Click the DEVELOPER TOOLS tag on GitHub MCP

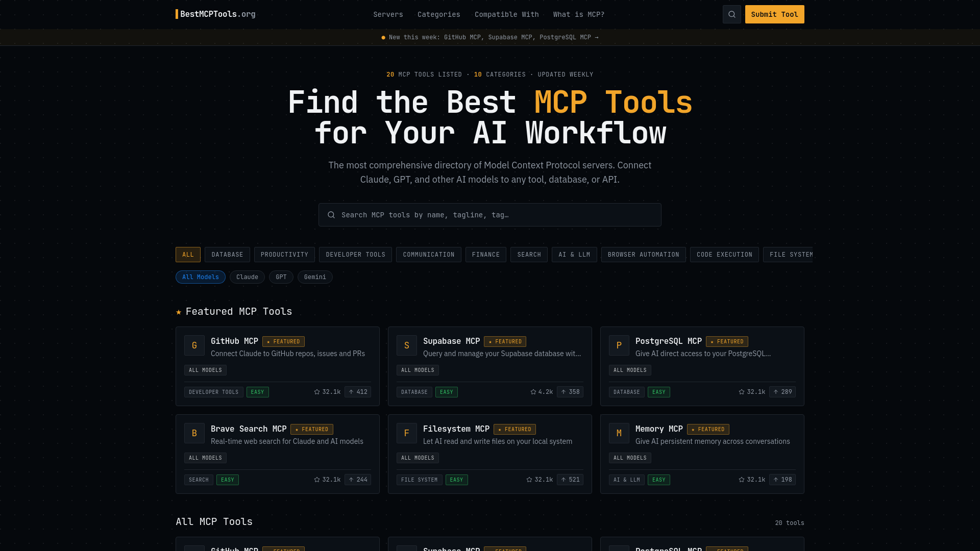pyautogui.click(x=213, y=392)
